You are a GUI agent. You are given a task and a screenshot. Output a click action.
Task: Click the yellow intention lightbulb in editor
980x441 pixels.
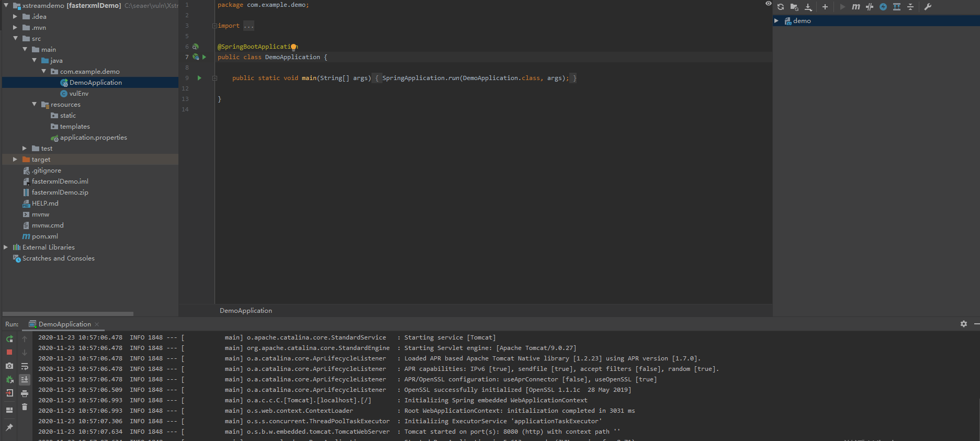(294, 47)
